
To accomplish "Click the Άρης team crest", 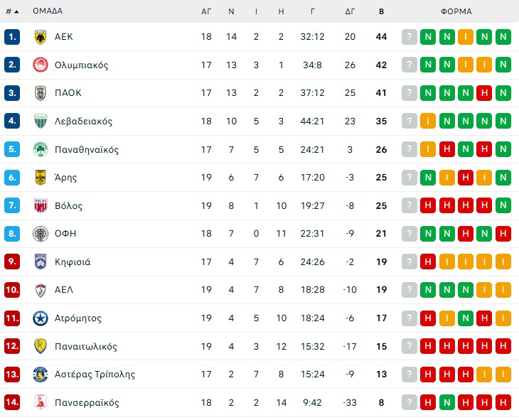I will [x=40, y=178].
